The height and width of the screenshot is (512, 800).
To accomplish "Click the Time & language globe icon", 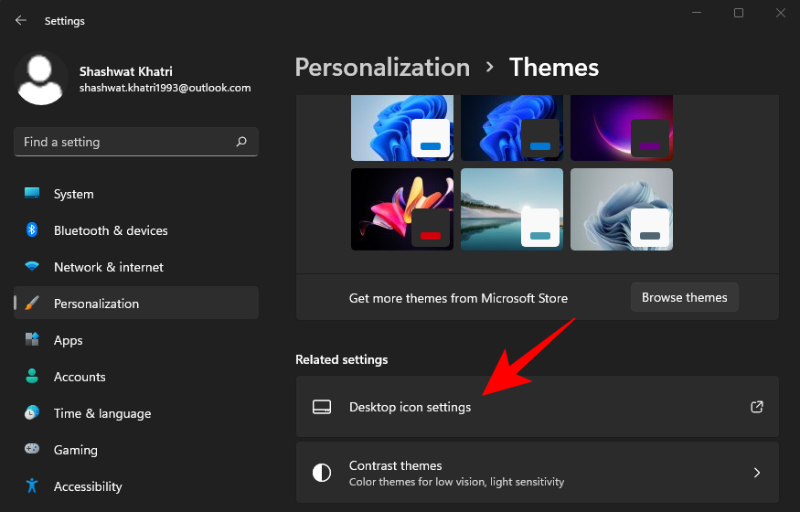I will tap(32, 413).
